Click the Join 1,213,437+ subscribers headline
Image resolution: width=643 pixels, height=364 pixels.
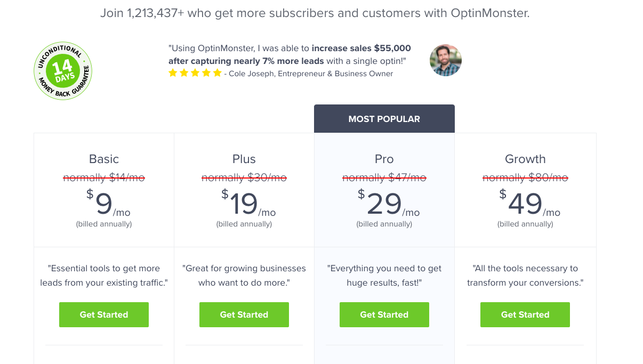(x=315, y=13)
